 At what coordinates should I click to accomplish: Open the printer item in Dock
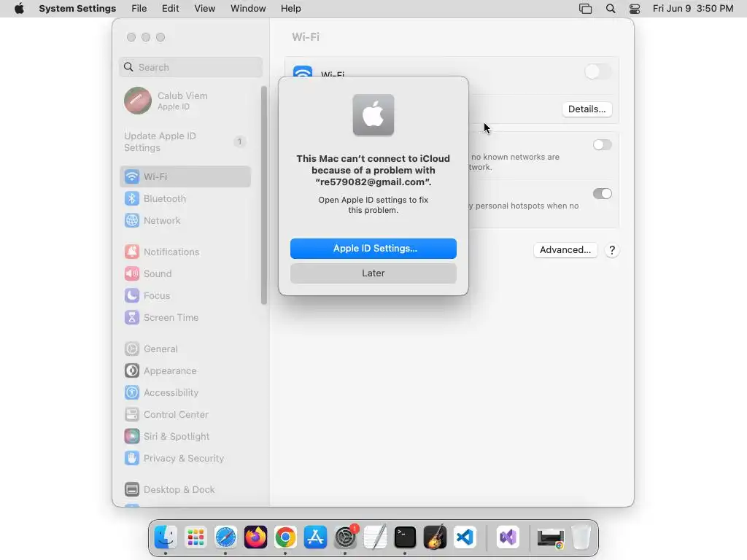[551, 537]
